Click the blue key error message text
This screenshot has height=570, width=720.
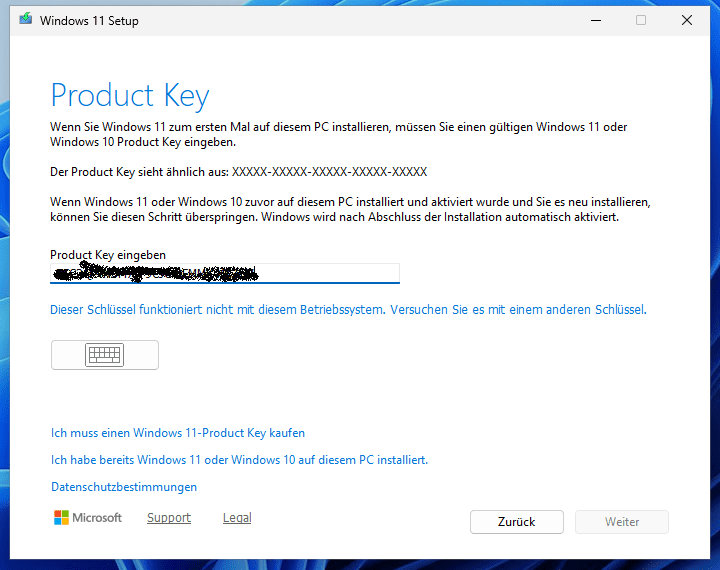[348, 310]
